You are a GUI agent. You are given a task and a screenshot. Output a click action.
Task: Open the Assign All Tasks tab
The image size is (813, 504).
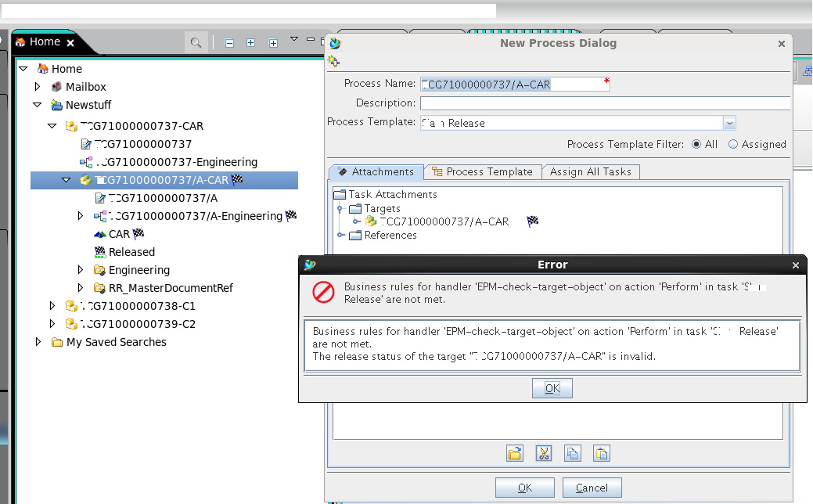point(591,171)
